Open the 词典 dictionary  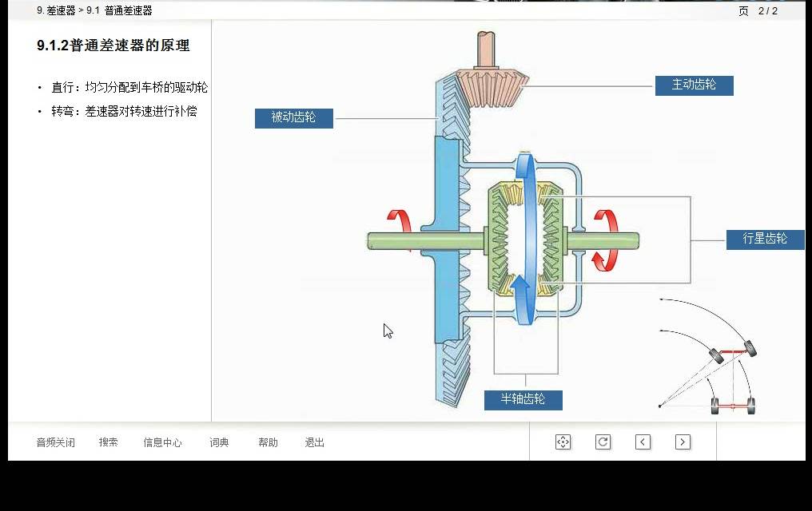point(219,442)
